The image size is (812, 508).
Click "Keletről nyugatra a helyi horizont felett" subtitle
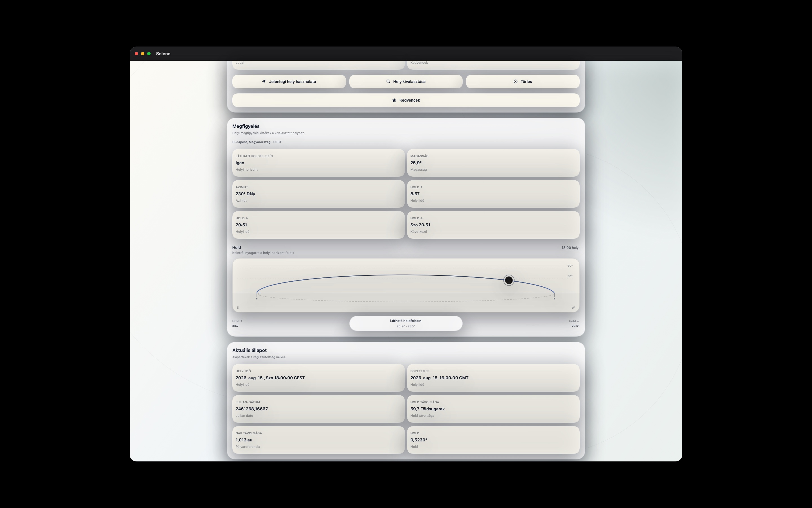[263, 253]
